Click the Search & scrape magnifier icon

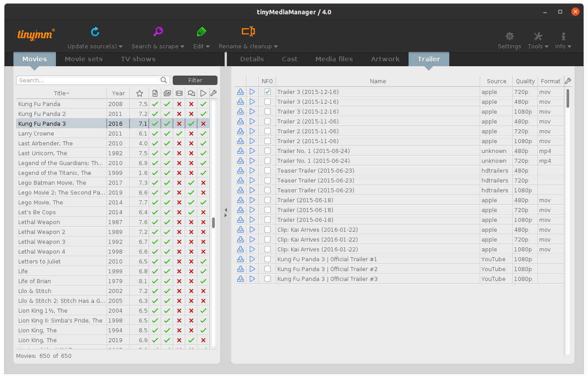(158, 32)
